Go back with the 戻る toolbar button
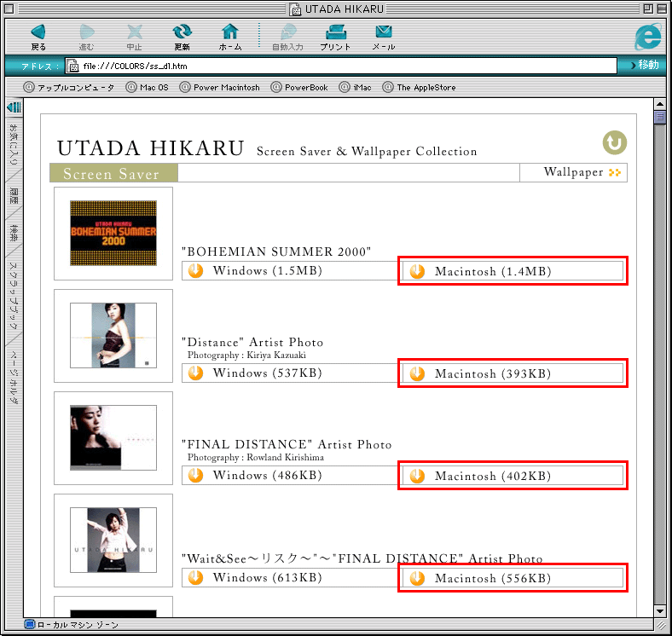The image size is (672, 636). (38, 37)
